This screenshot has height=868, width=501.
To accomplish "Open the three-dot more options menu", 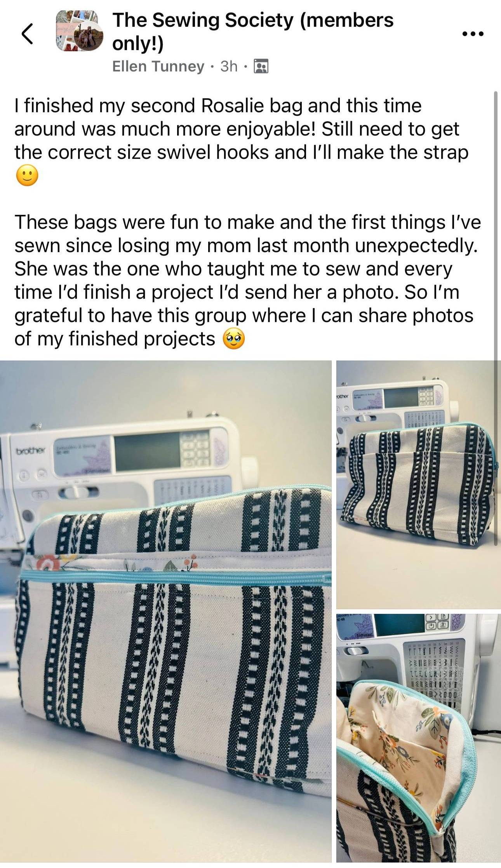I will [x=473, y=34].
